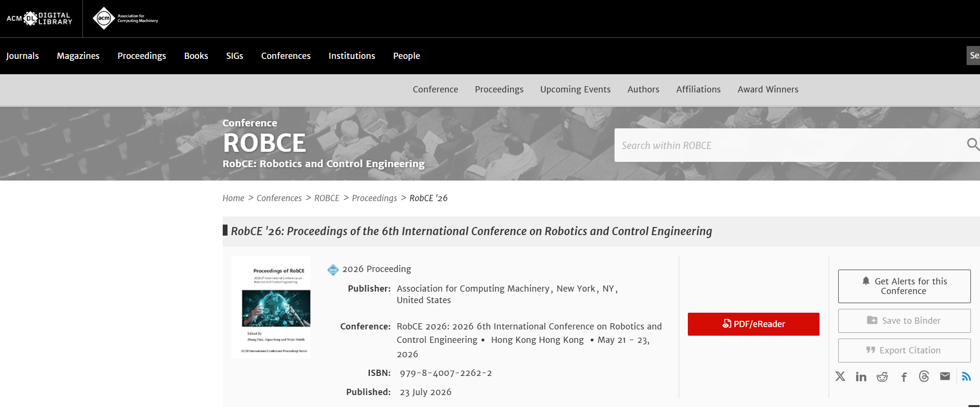Screen dimensions: 980x408
Task: Share this proceeding by email
Action: tap(945, 376)
